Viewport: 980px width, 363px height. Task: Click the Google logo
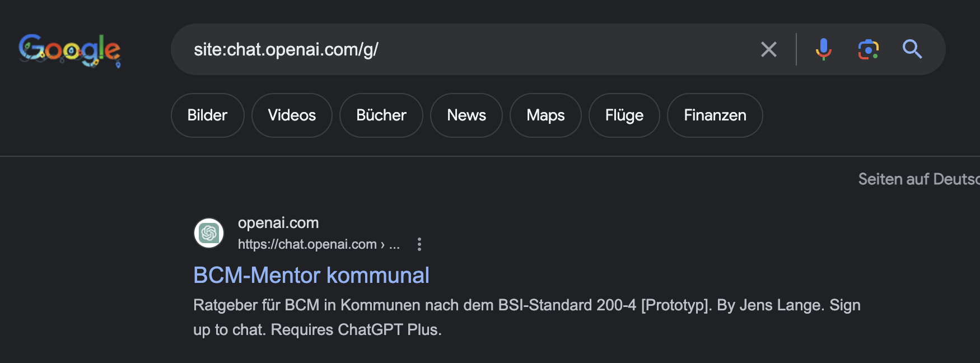coord(69,50)
